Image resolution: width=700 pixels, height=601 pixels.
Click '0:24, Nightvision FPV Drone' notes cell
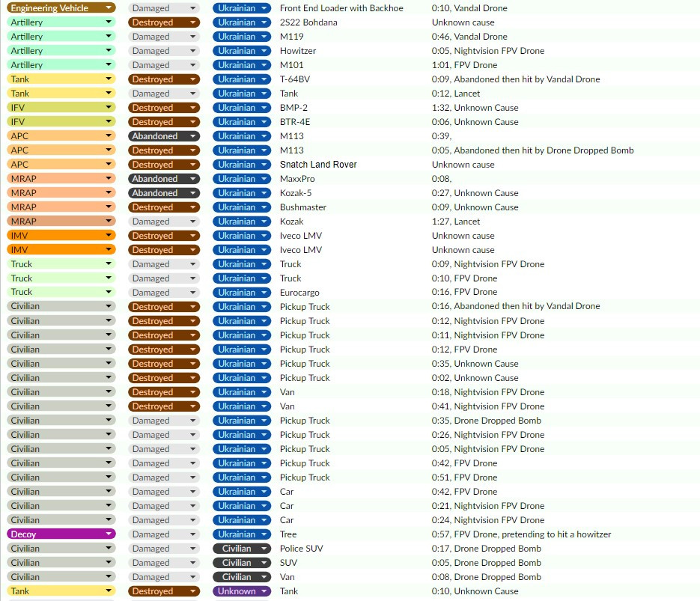pyautogui.click(x=488, y=520)
